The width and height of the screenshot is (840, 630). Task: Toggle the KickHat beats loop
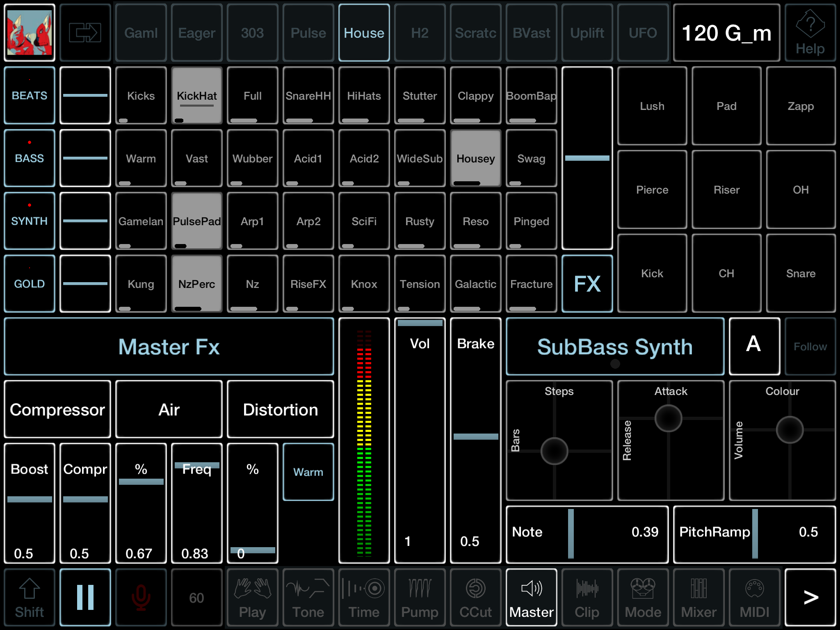[x=196, y=96]
